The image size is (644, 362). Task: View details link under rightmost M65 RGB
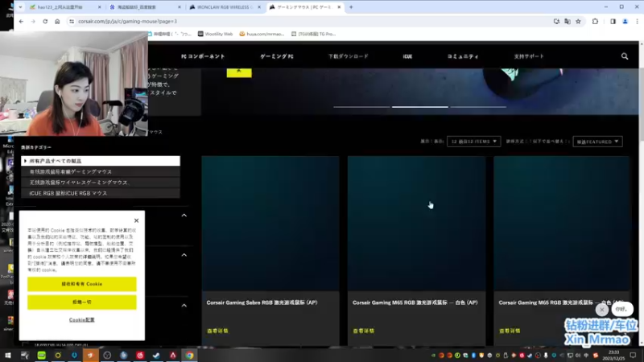pos(510,331)
